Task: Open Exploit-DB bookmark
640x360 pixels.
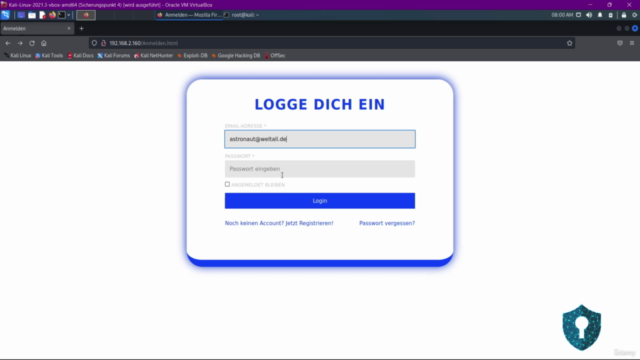Action: pyautogui.click(x=192, y=56)
